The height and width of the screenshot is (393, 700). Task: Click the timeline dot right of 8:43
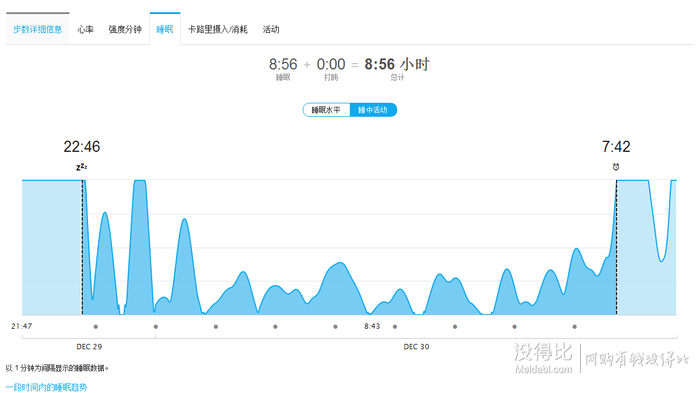tap(395, 327)
